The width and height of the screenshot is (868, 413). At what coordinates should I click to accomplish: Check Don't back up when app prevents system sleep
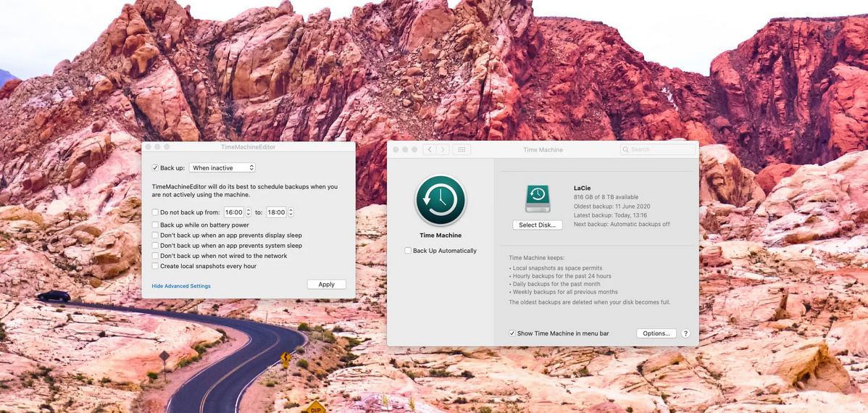point(155,245)
